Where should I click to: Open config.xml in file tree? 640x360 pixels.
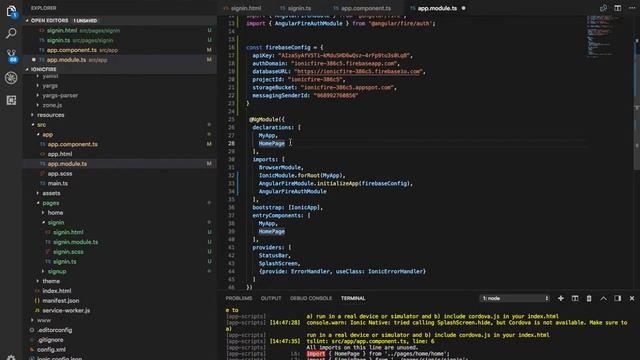pos(120,350)
